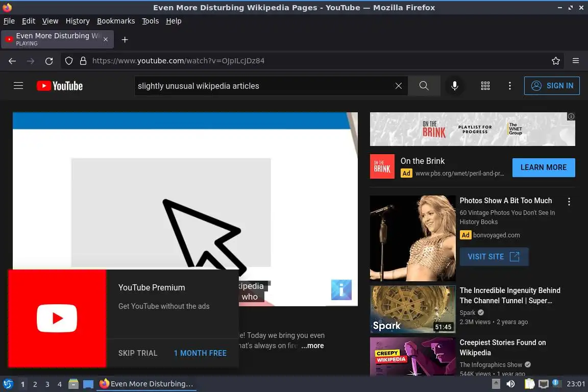
Task: Click VISIT SITE button
Action: 494,257
